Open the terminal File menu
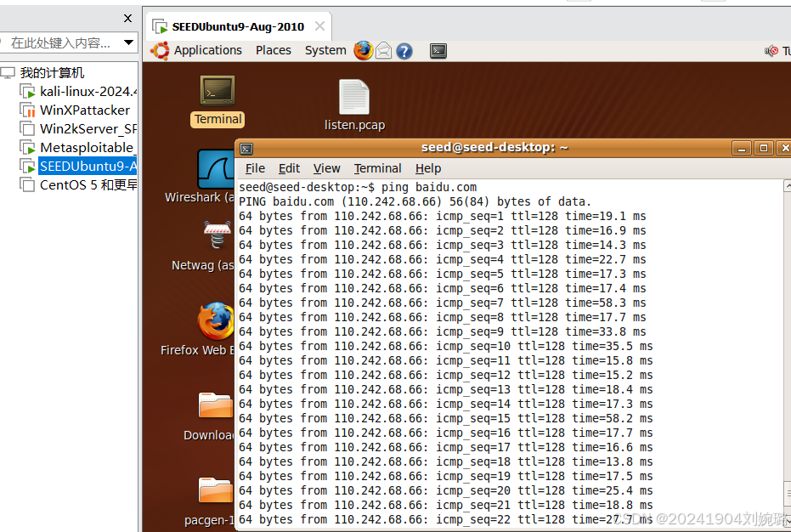The width and height of the screenshot is (791, 532). click(x=255, y=168)
